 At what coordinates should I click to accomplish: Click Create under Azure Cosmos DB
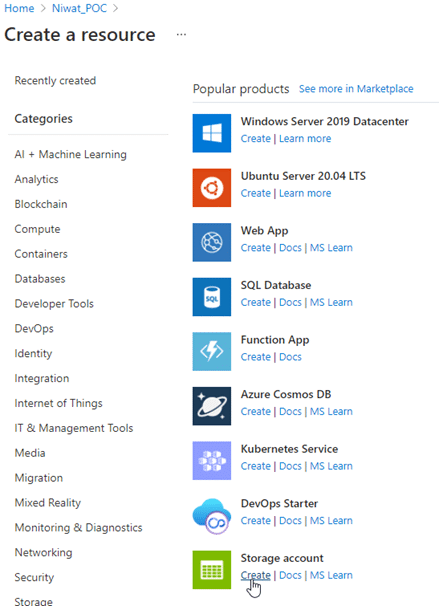[x=255, y=411]
